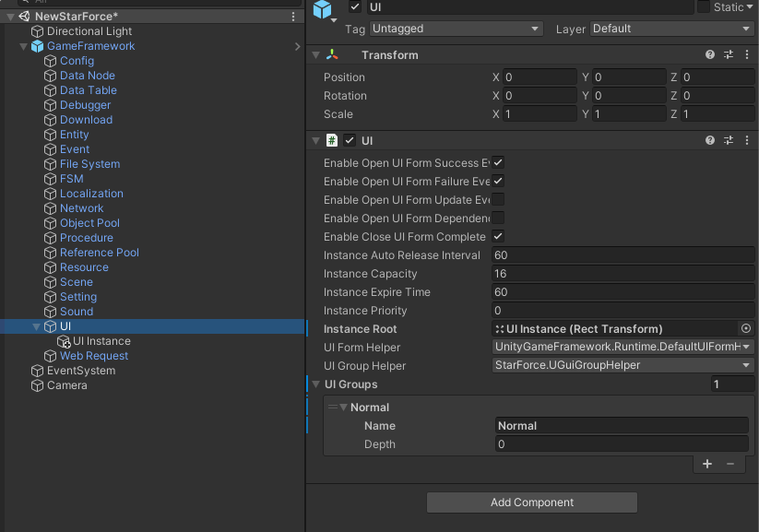Select File System in the hierarchy
The width and height of the screenshot is (759, 532).
pos(89,164)
